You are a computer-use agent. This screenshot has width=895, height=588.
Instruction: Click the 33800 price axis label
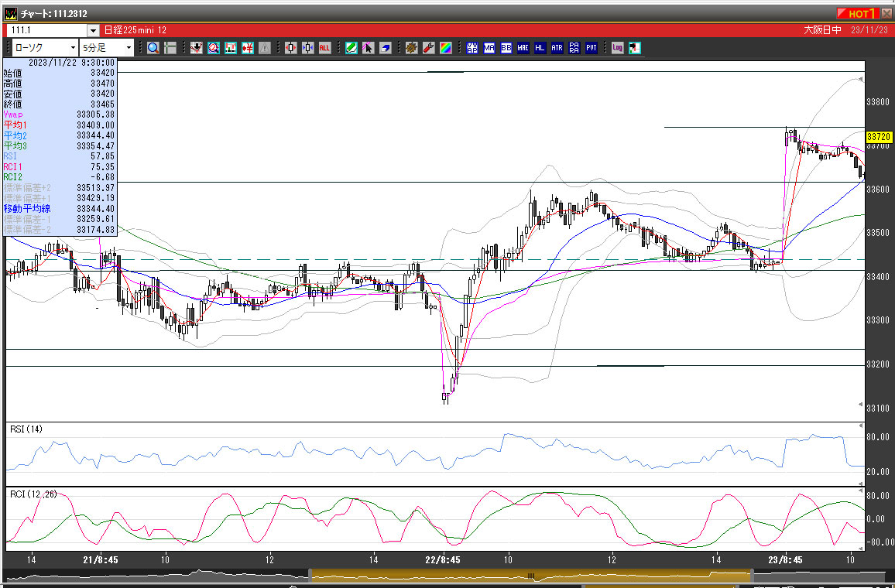click(878, 102)
